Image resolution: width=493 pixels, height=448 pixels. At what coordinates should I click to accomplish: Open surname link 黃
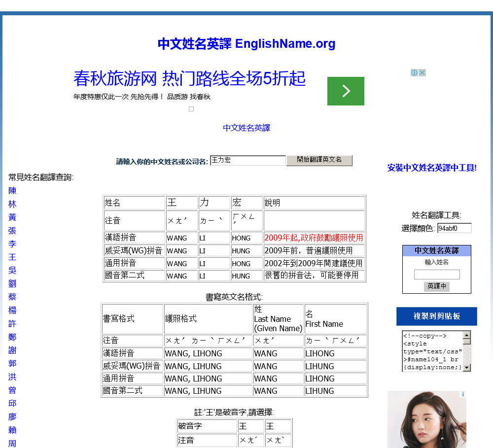(12, 217)
